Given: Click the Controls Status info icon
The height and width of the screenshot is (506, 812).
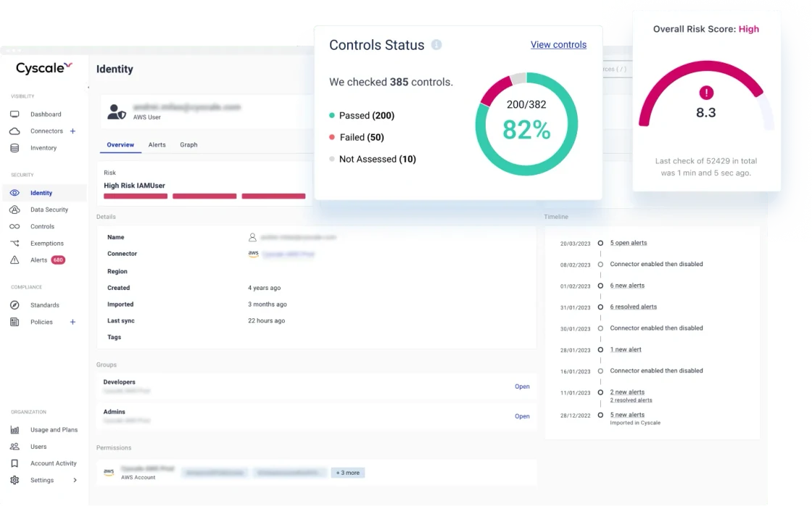Looking at the screenshot, I should click(x=436, y=45).
